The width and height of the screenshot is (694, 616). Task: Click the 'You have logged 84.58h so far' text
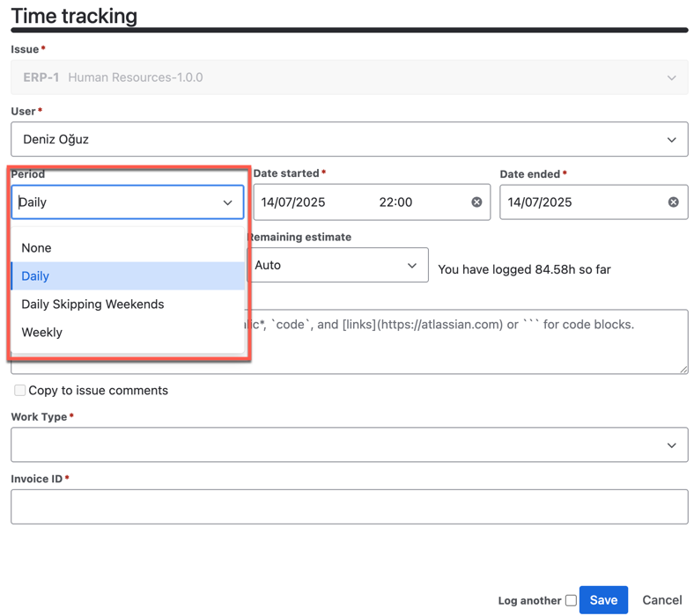(x=524, y=269)
